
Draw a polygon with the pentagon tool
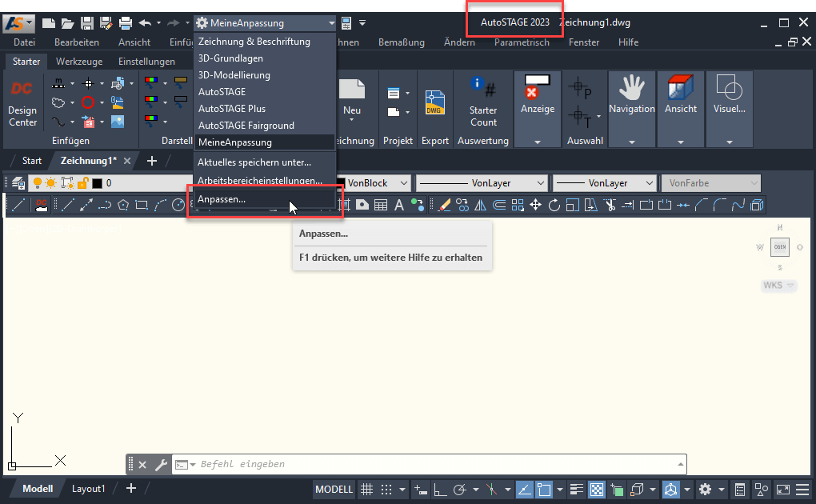[x=123, y=205]
